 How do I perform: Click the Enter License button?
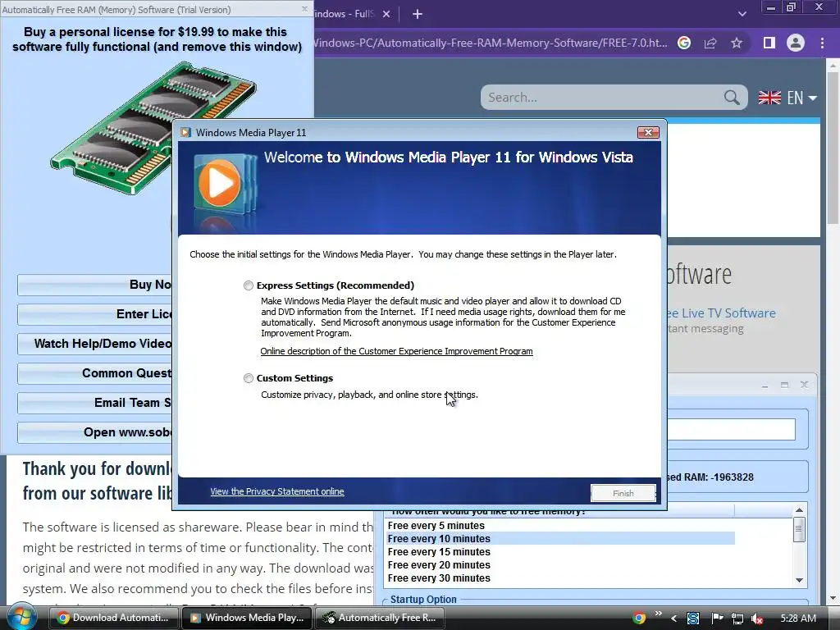pyautogui.click(x=95, y=314)
